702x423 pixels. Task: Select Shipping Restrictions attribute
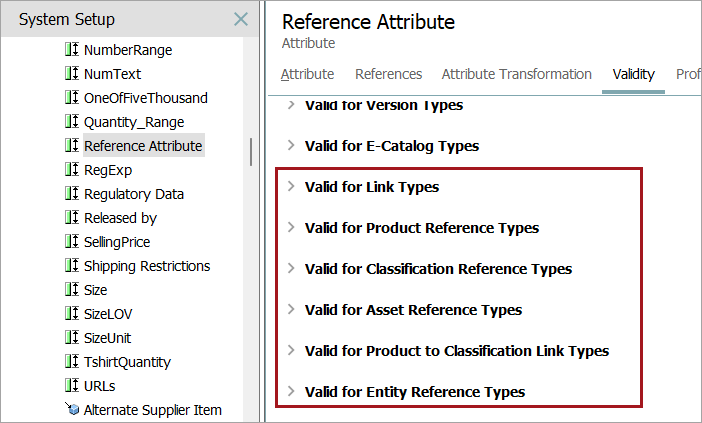(x=147, y=266)
